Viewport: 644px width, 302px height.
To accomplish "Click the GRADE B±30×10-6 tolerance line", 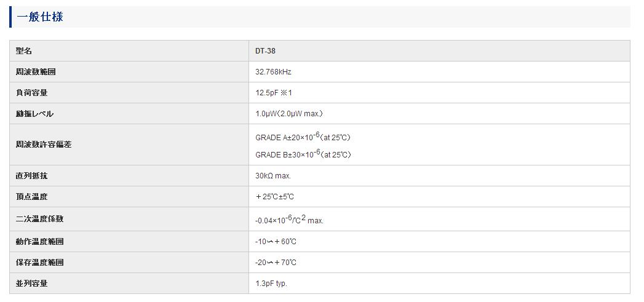I will coord(303,154).
